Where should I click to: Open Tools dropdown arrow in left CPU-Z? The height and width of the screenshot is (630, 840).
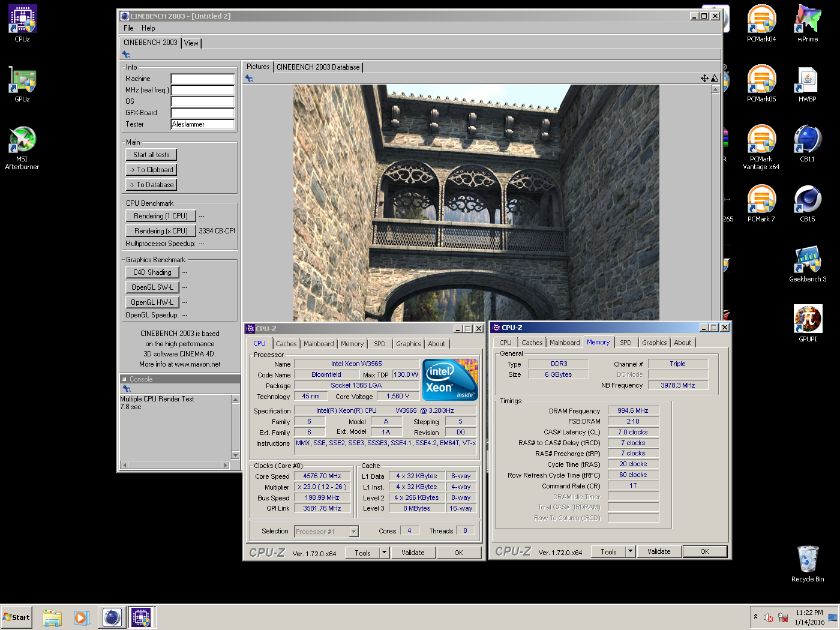(x=385, y=553)
